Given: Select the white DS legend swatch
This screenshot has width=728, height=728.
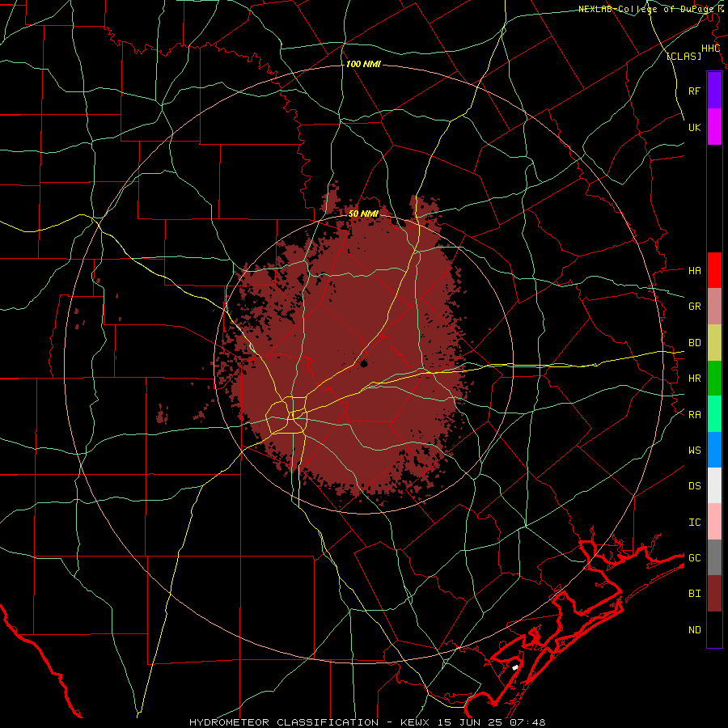Looking at the screenshot, I should [714, 485].
